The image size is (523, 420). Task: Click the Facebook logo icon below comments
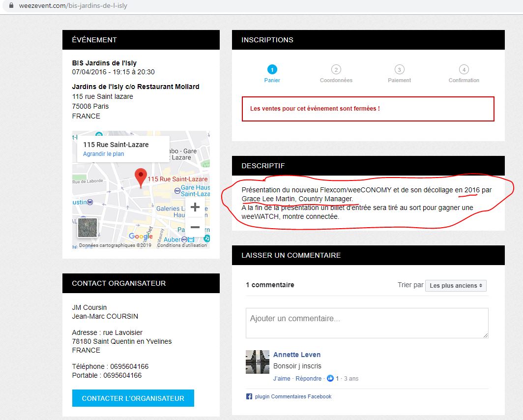coord(249,396)
